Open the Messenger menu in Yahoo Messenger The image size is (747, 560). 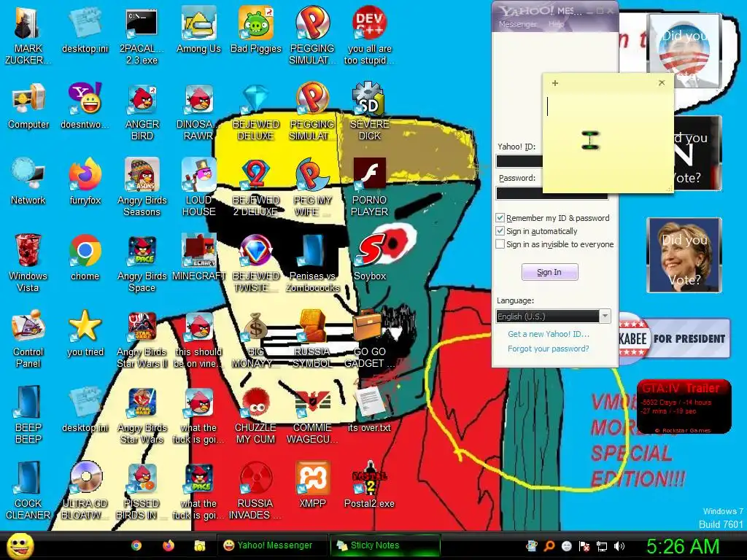(x=517, y=24)
